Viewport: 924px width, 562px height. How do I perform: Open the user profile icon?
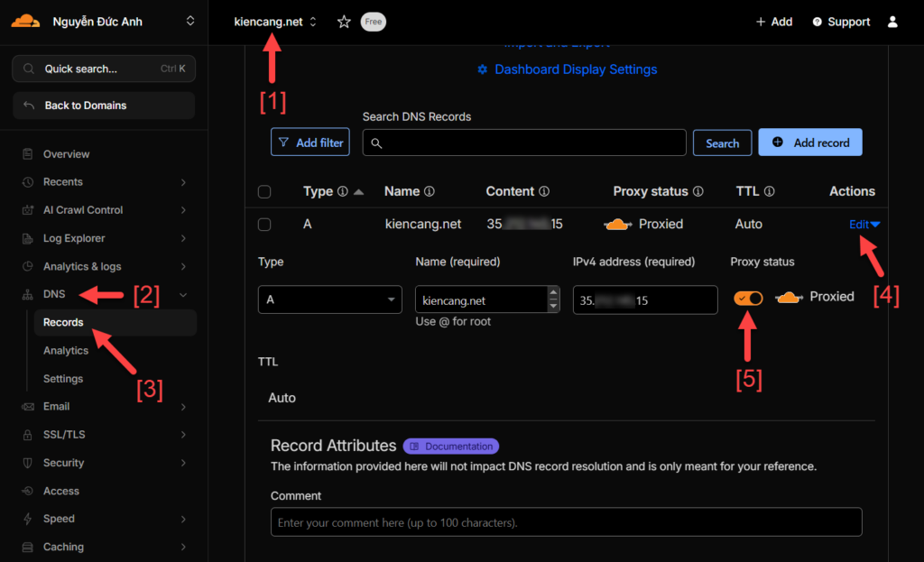coord(892,21)
